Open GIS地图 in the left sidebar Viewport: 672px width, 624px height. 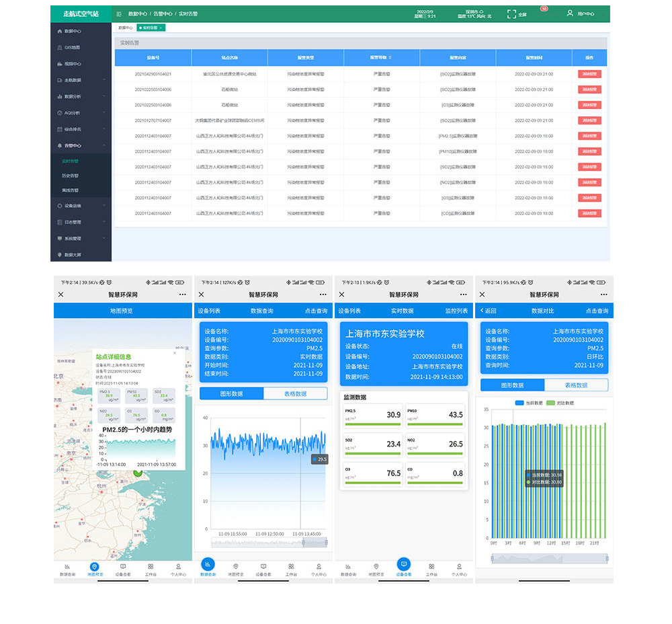pos(72,48)
